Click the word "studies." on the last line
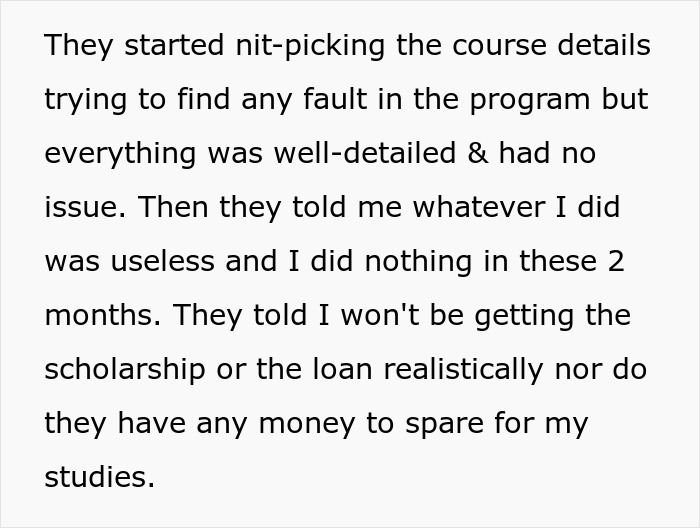The height and width of the screenshot is (528, 700). [x=100, y=476]
